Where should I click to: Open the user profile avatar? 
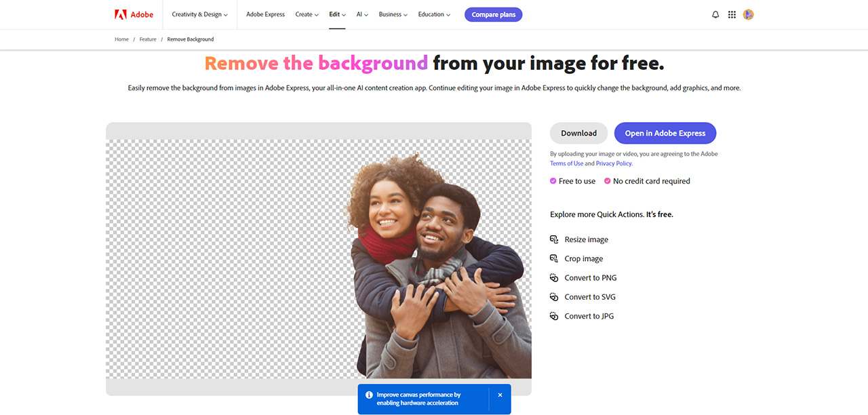point(749,14)
